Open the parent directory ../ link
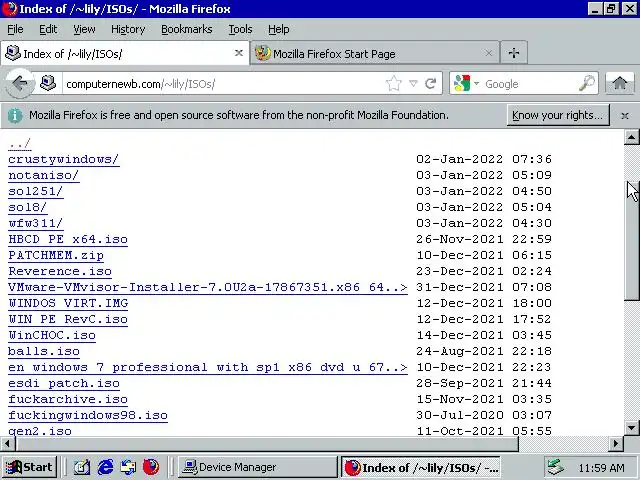640x480 pixels. click(x=19, y=143)
